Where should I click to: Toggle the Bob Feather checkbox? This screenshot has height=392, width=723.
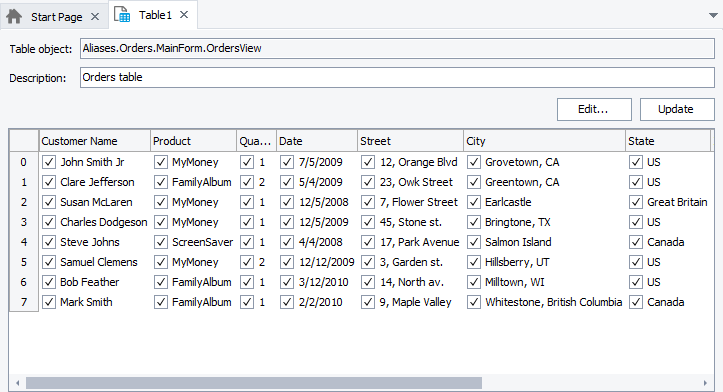click(49, 282)
